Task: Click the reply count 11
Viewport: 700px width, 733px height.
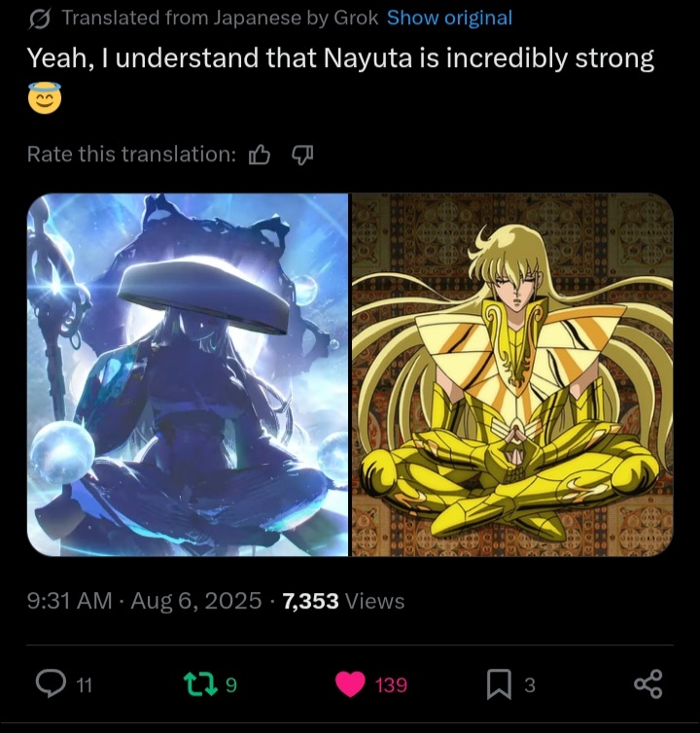Action: pyautogui.click(x=85, y=685)
